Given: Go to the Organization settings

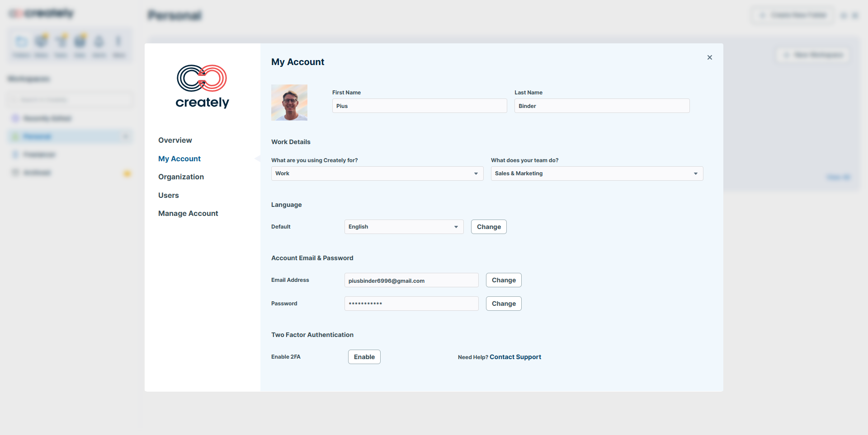Looking at the screenshot, I should click(x=181, y=177).
